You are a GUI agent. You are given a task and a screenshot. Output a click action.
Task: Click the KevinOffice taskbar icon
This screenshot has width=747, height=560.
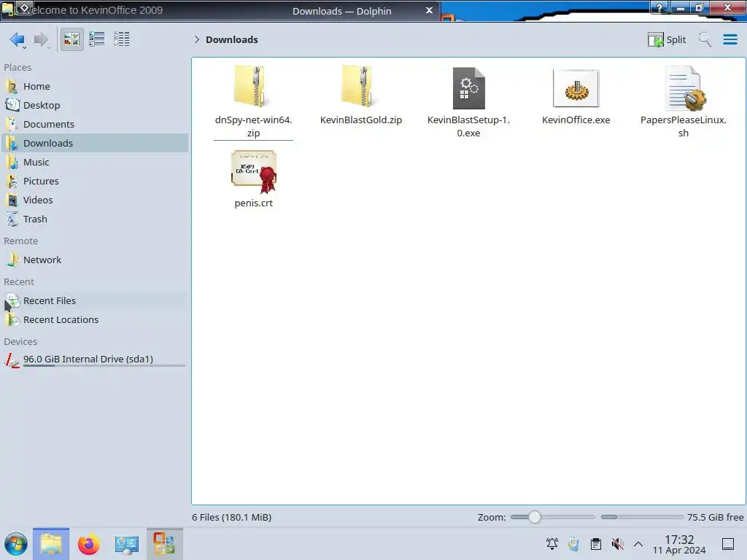click(164, 544)
